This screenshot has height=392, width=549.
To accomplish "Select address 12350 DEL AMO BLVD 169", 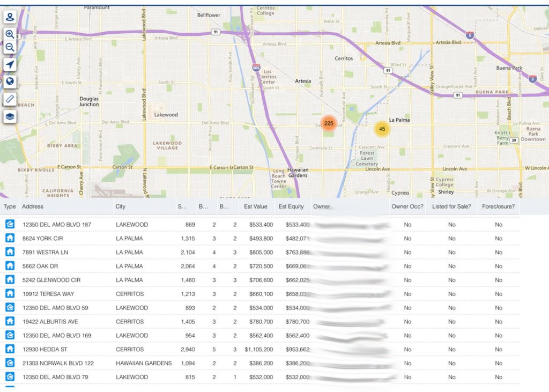I will 57,336.
